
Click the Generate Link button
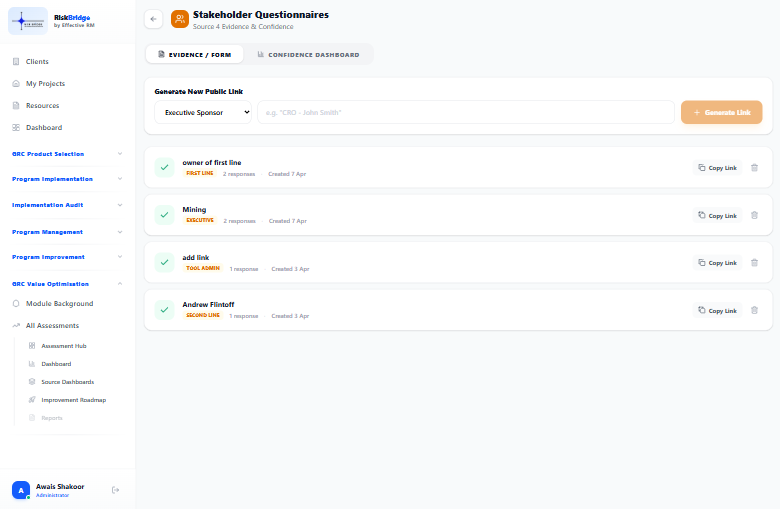tap(721, 112)
